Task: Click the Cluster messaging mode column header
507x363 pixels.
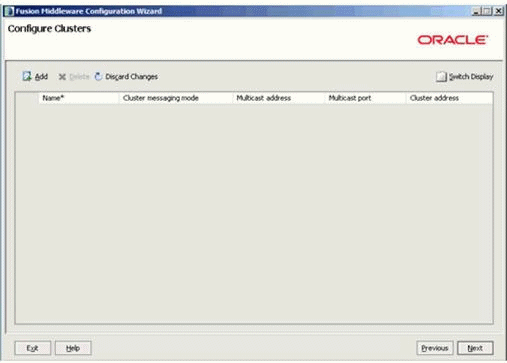Action: (x=176, y=98)
